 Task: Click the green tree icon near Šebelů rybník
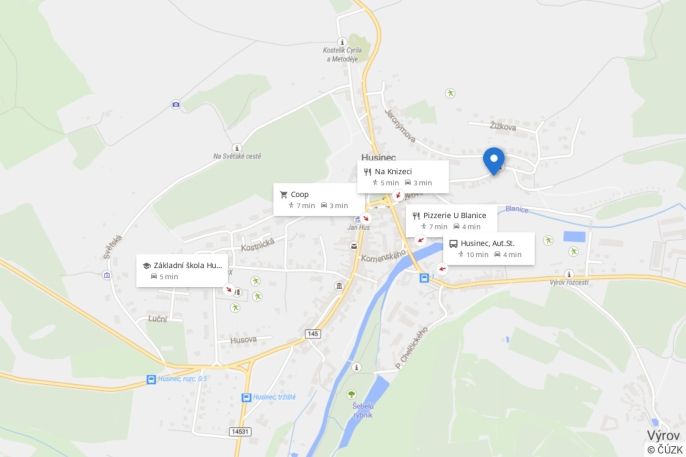(x=351, y=394)
